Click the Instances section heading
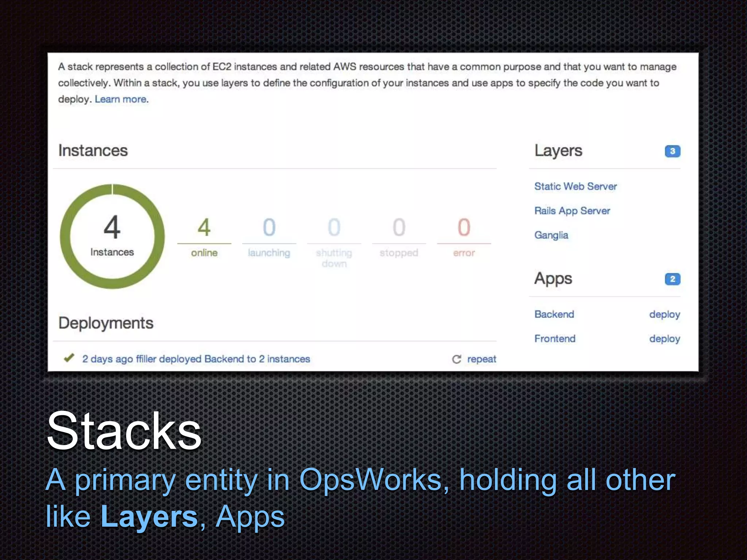 (x=93, y=151)
